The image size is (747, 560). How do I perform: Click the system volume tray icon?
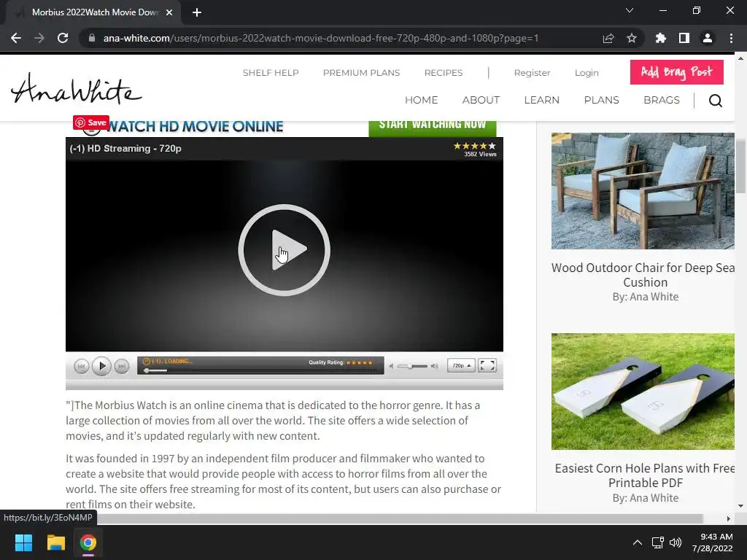[x=676, y=542]
